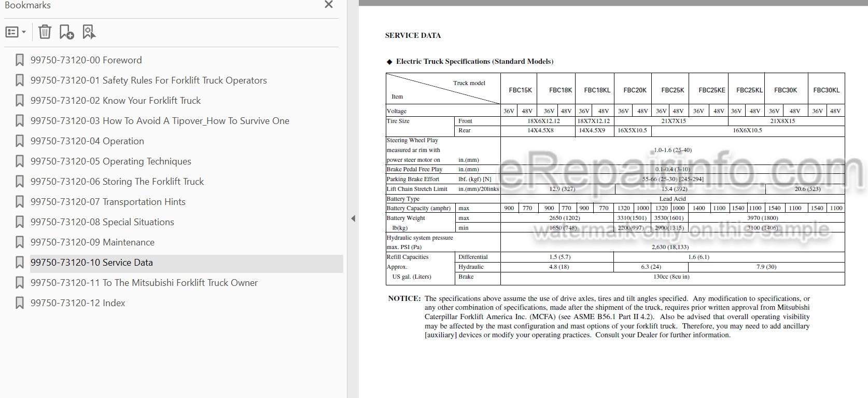
Task: Click the 3970 (1800) battery weight value
Action: 762,218
